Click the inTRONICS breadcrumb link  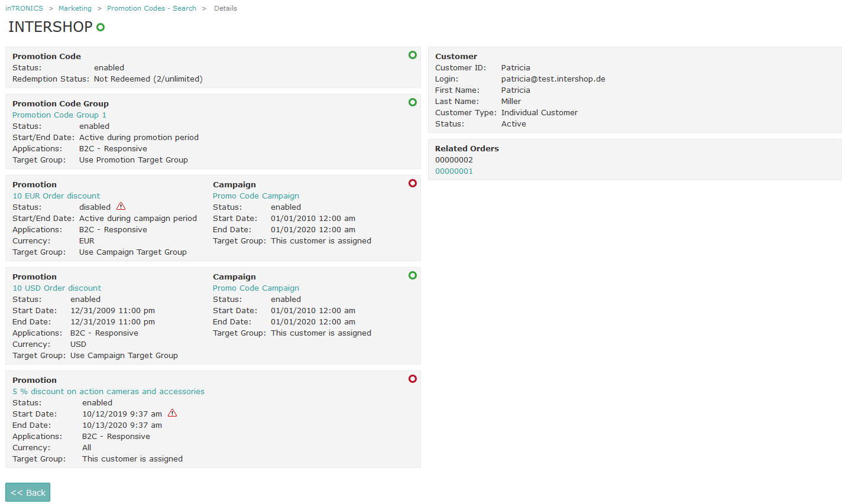(24, 8)
